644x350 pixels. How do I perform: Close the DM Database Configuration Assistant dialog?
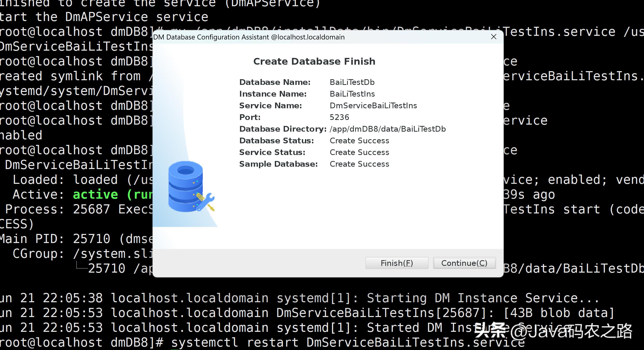tap(493, 37)
